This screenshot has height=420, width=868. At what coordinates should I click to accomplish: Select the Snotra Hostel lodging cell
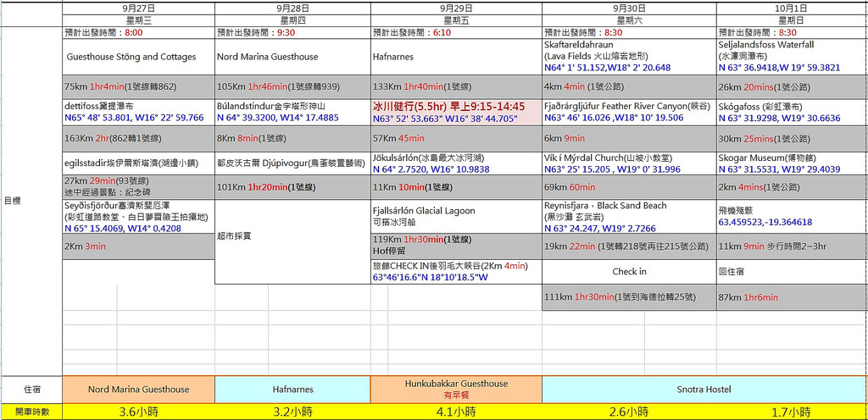[704, 390]
